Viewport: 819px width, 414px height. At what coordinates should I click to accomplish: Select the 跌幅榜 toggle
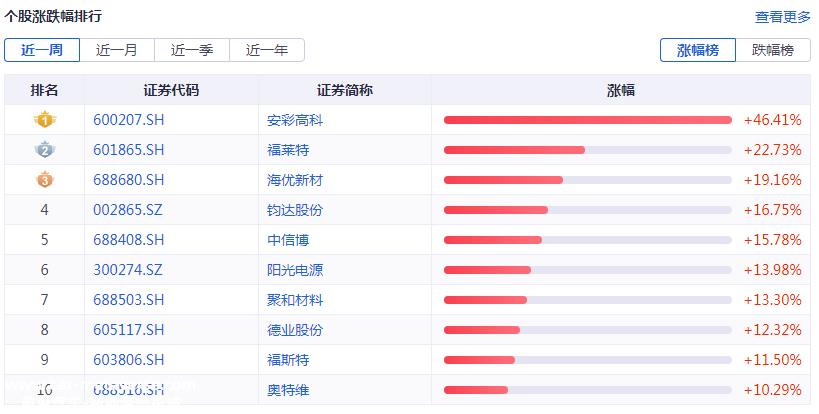point(773,50)
